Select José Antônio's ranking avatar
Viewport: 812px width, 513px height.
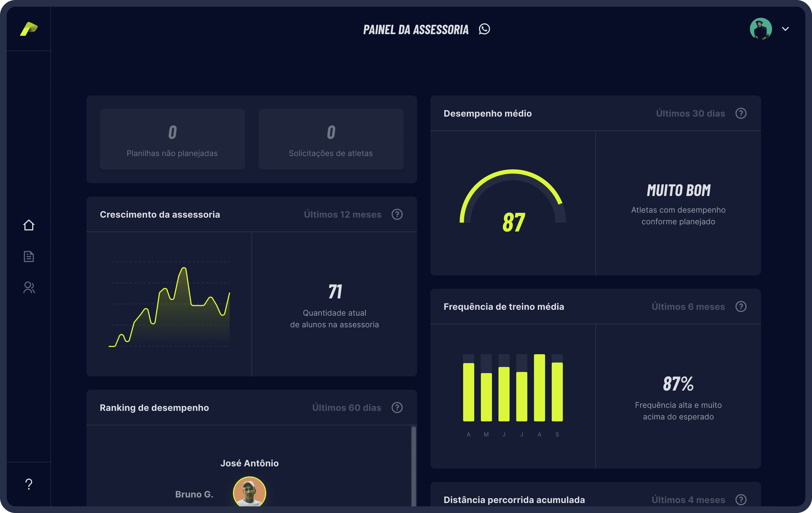click(x=249, y=492)
